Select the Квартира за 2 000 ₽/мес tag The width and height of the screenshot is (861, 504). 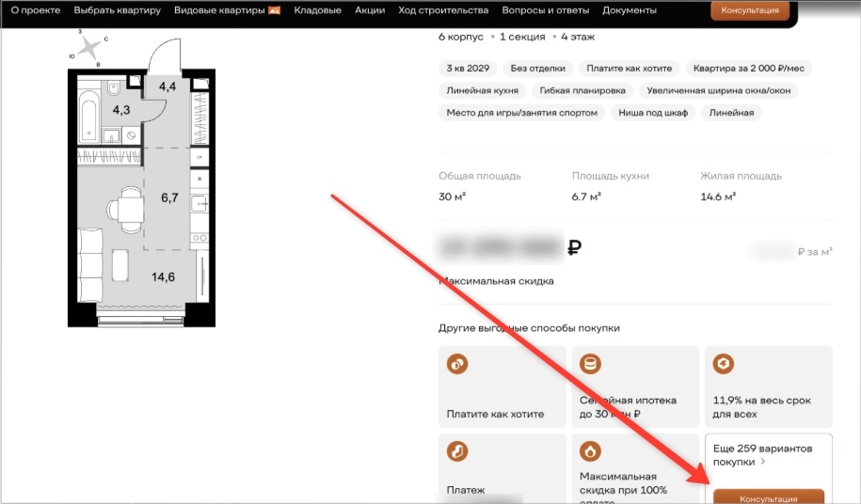tap(749, 68)
